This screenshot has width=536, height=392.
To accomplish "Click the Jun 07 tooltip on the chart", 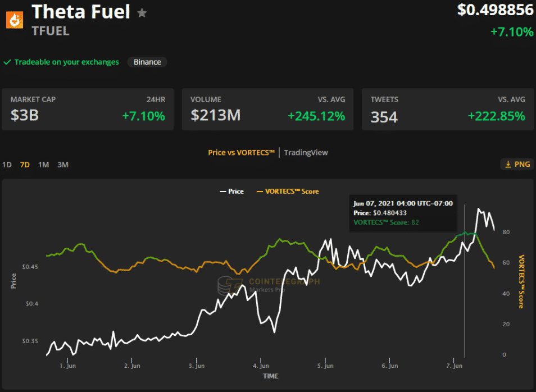I will tap(403, 214).
